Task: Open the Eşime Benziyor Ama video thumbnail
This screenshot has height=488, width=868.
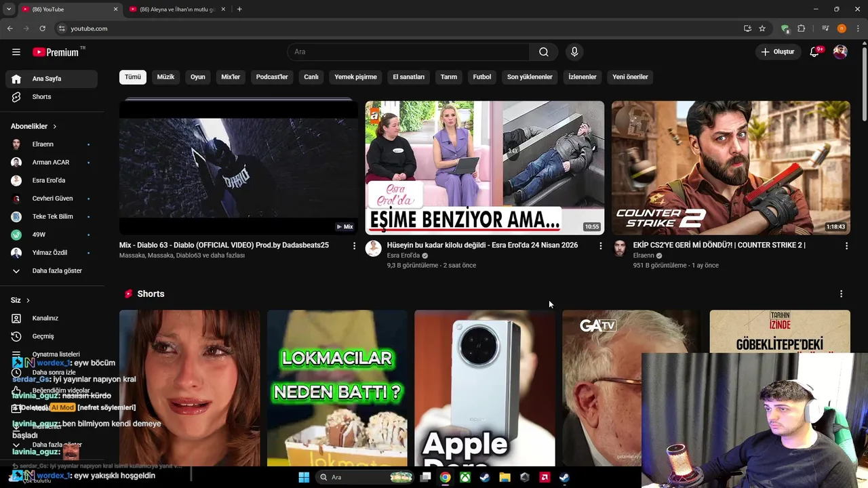Action: click(485, 167)
